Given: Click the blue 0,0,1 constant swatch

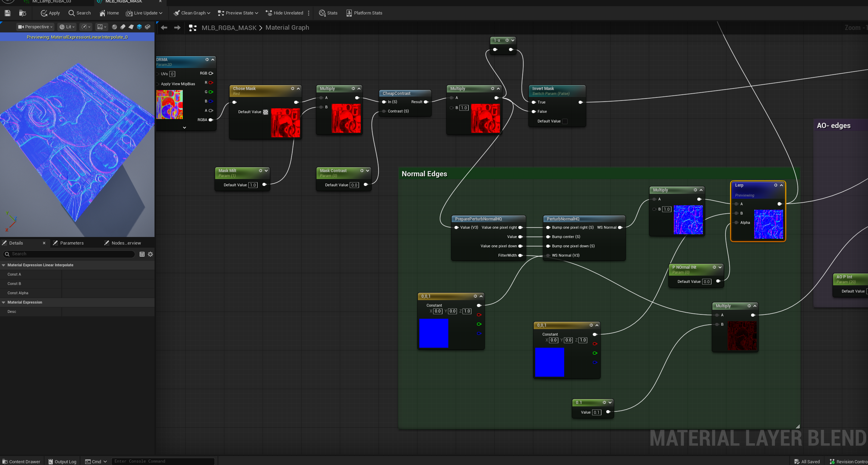Looking at the screenshot, I should 433,333.
